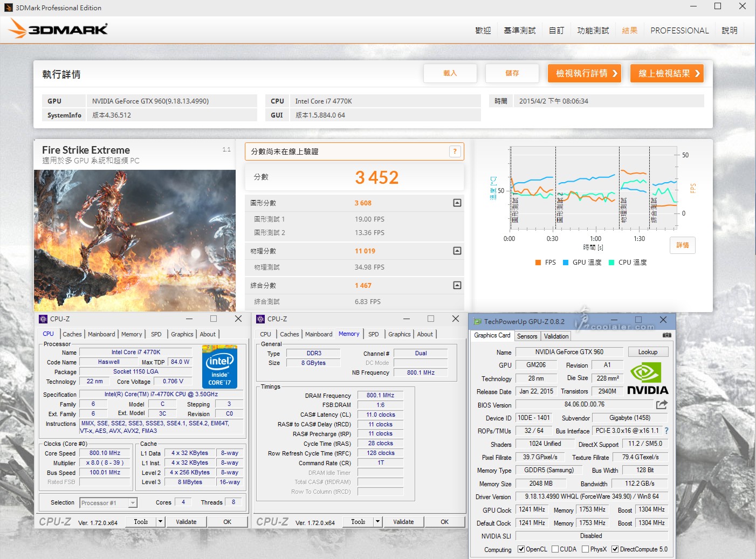Click the GPU-Z title bar app icon
Image resolution: width=756 pixels, height=559 pixels.
pyautogui.click(x=477, y=322)
